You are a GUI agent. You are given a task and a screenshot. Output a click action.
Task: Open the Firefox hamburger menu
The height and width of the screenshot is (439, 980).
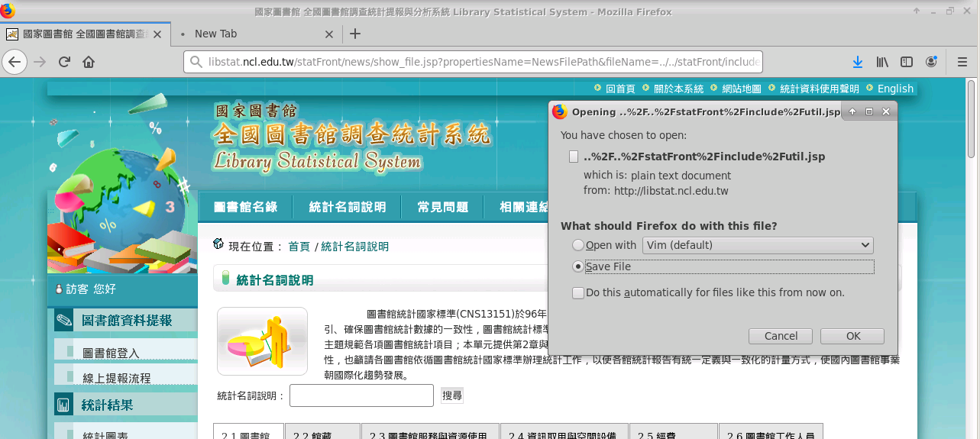pyautogui.click(x=962, y=62)
